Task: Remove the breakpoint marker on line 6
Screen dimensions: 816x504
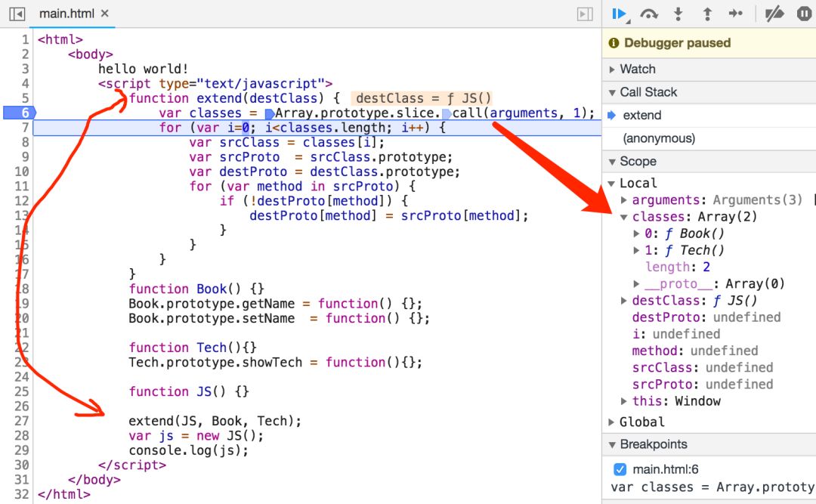Action: click(19, 113)
